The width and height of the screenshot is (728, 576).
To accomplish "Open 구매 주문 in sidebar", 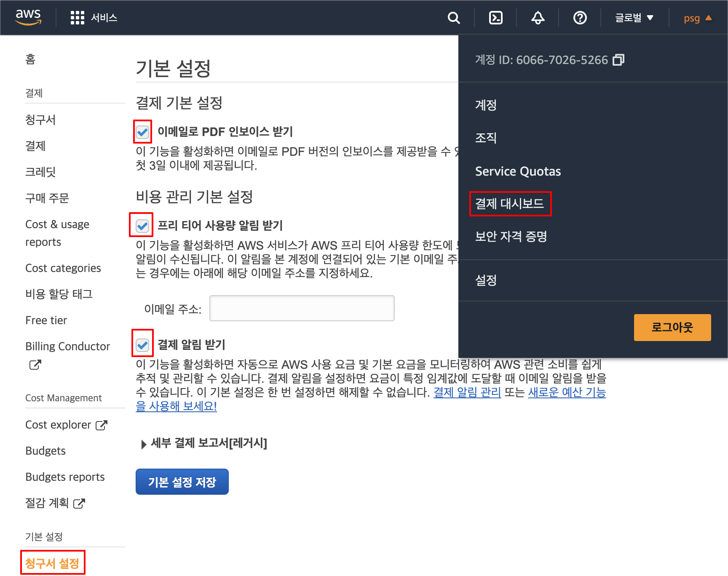I will pos(47,198).
